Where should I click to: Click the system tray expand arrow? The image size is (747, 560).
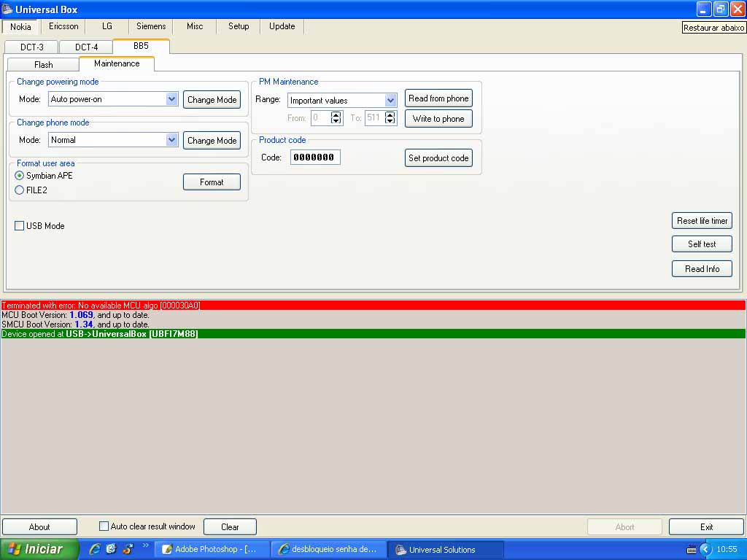click(x=705, y=549)
